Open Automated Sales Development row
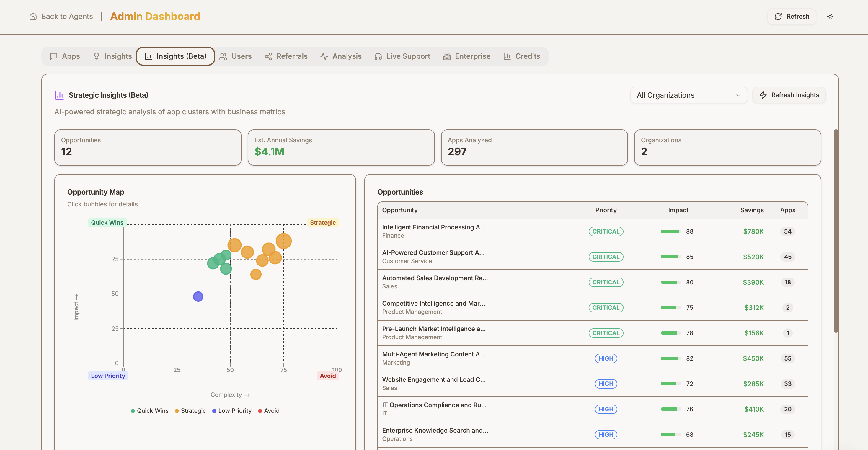Screen dimensions: 868x450 click(x=592, y=282)
